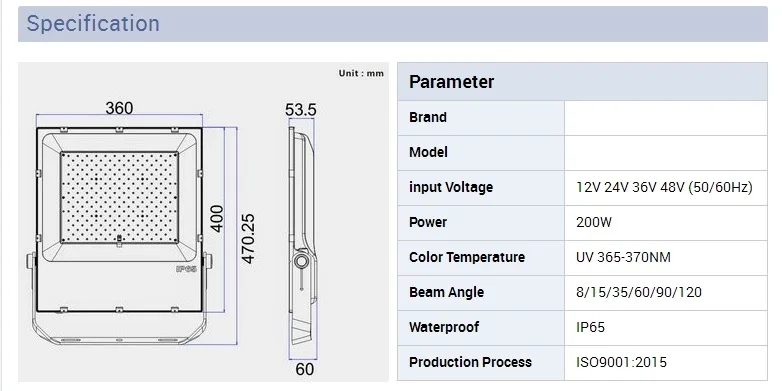The width and height of the screenshot is (782, 391).
Task: Select the Production Process label
Action: click(x=470, y=362)
